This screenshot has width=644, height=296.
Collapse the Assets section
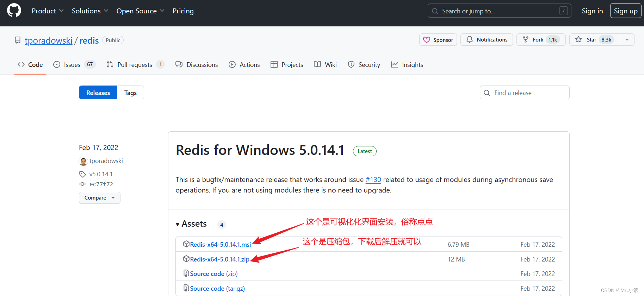pyautogui.click(x=191, y=224)
